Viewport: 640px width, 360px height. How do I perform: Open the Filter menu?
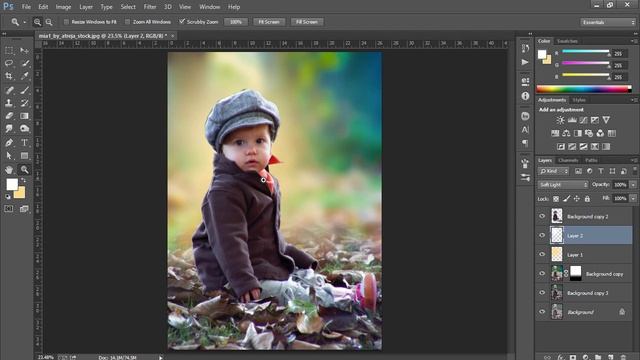click(x=150, y=7)
